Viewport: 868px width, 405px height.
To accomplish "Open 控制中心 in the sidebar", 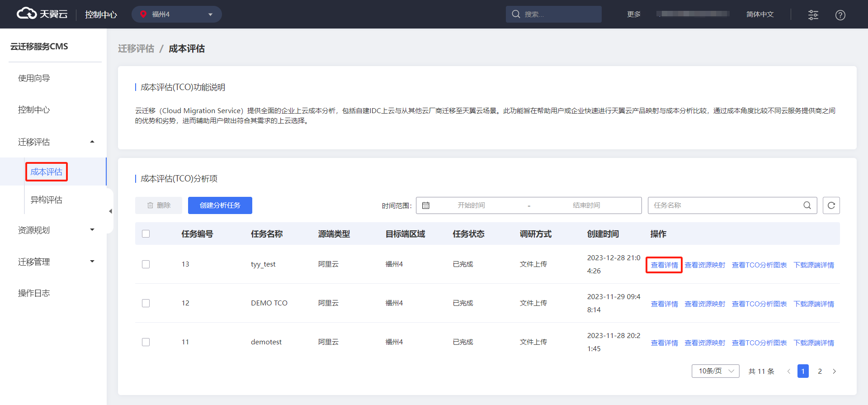I will [34, 110].
